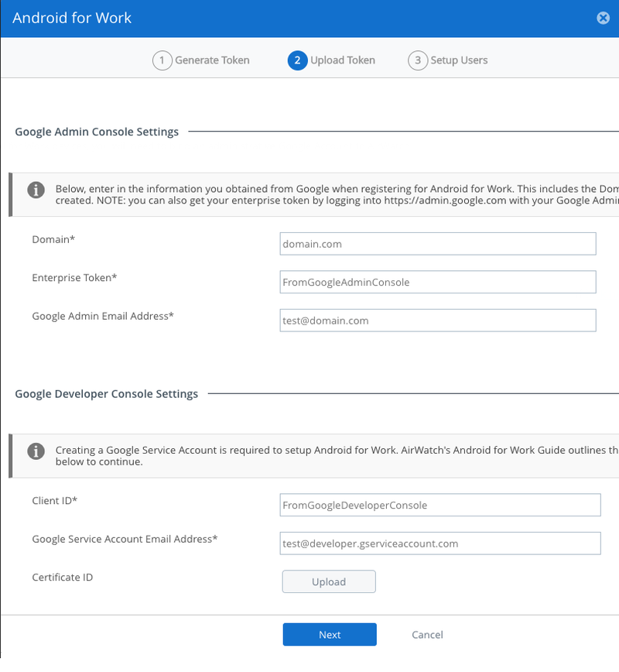Viewport: 619px width, 672px height.
Task: Click info icon in Developer Console notice
Action: 35,451
